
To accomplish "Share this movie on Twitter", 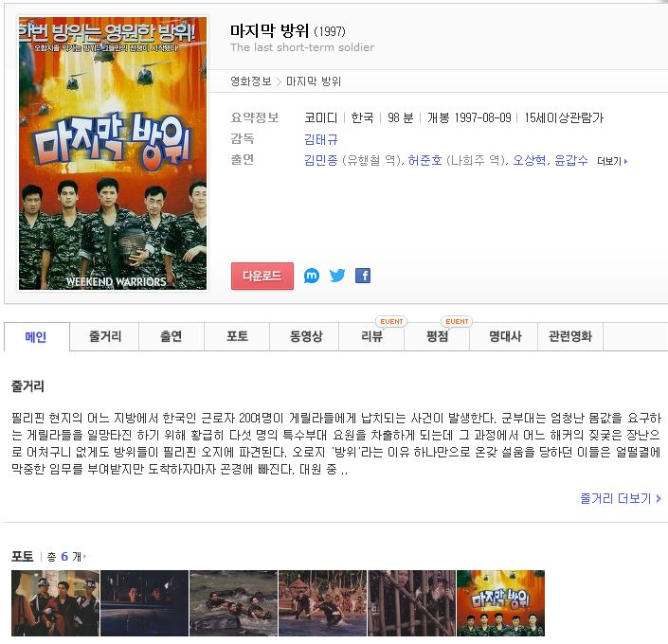I will (x=337, y=276).
